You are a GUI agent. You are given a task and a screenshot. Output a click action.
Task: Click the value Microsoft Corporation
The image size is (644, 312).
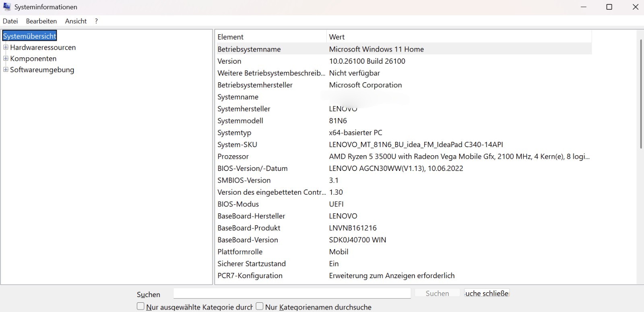[365, 85]
